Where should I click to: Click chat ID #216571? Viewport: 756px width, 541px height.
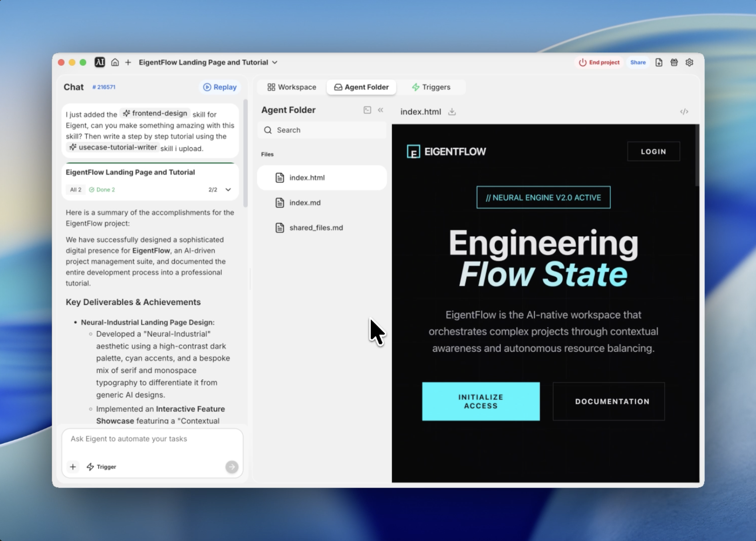tap(104, 87)
